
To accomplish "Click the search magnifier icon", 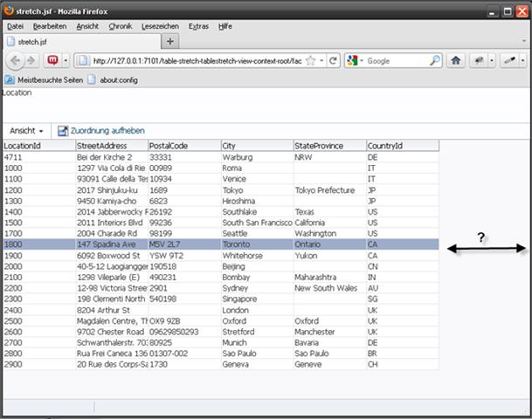I will tap(435, 61).
